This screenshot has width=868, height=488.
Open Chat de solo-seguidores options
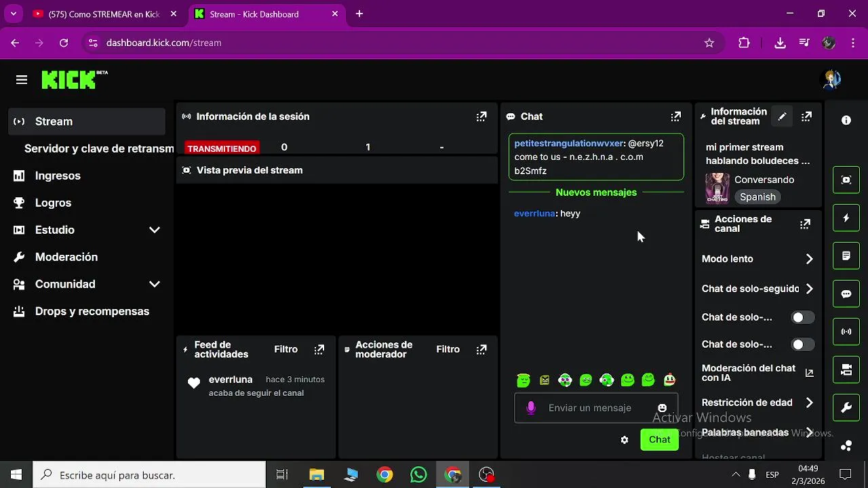pyautogui.click(x=757, y=289)
